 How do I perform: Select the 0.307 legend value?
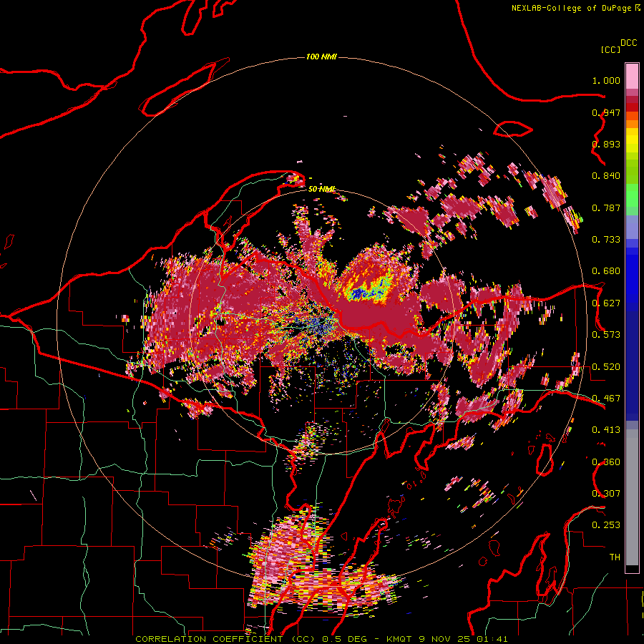point(606,494)
